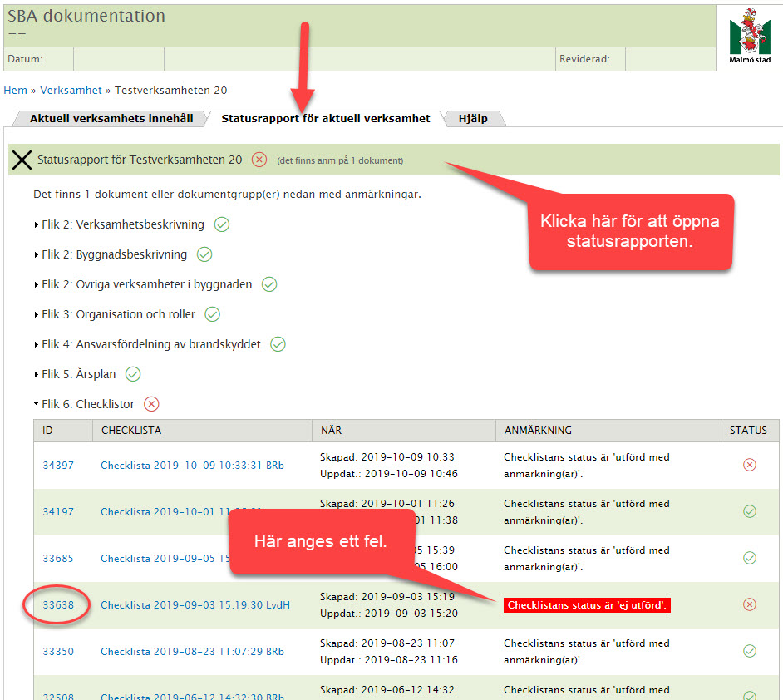Screen dimensions: 783x700
Task: Open checklist ID 33638 link
Action: (x=58, y=605)
